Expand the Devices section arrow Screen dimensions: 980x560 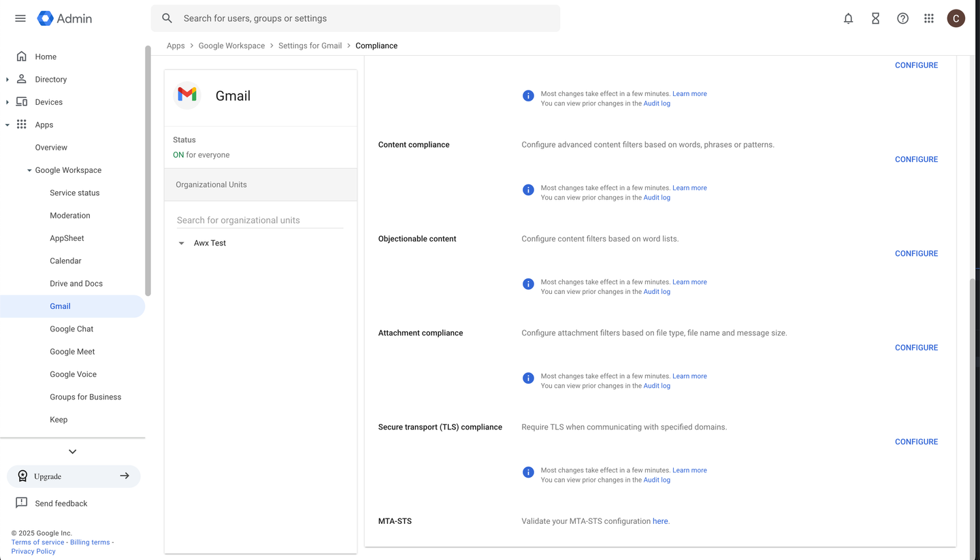(x=7, y=102)
